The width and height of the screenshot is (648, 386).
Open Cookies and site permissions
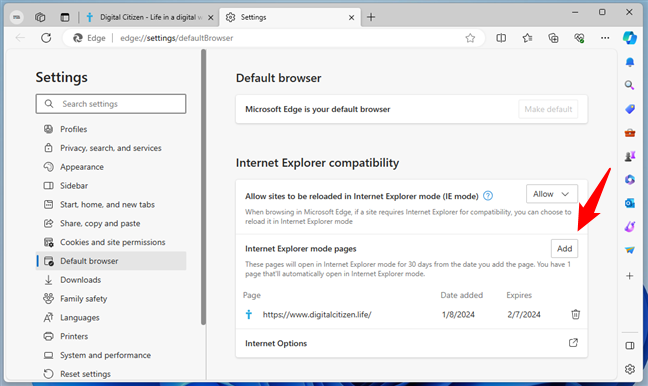(x=111, y=242)
